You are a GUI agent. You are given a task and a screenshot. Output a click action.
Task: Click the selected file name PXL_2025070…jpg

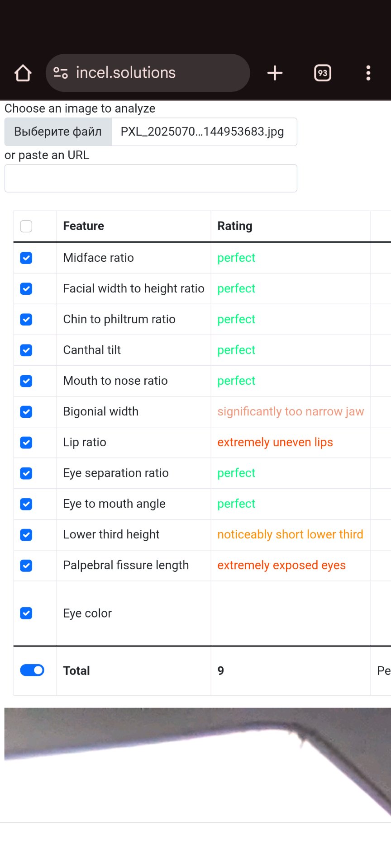202,132
